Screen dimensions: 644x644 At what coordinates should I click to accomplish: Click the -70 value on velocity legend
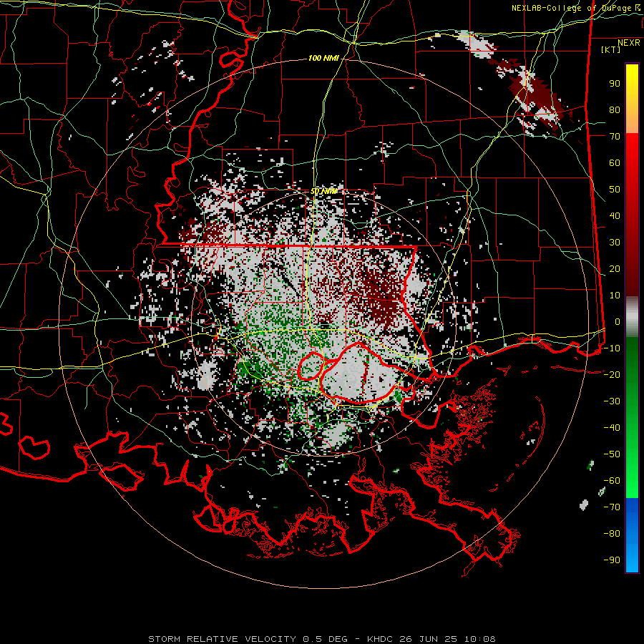pos(612,507)
